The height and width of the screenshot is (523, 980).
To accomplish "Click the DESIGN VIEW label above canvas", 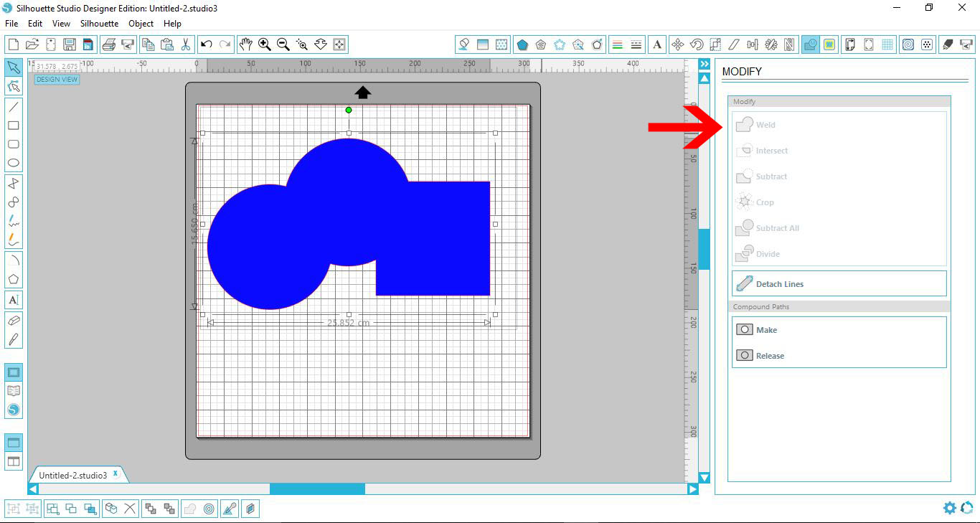I will coord(57,79).
